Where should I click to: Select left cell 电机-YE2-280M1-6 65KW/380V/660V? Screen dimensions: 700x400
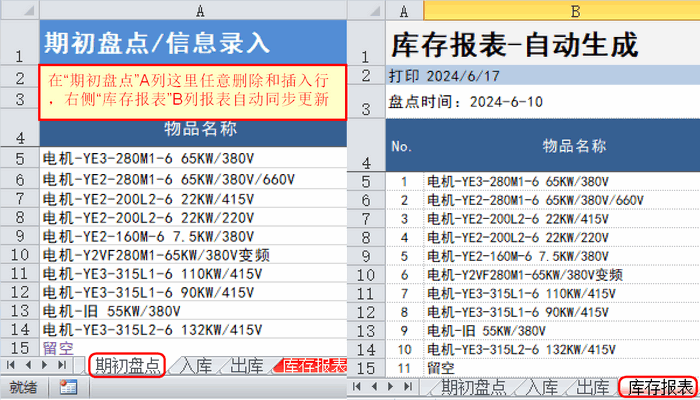(x=193, y=179)
